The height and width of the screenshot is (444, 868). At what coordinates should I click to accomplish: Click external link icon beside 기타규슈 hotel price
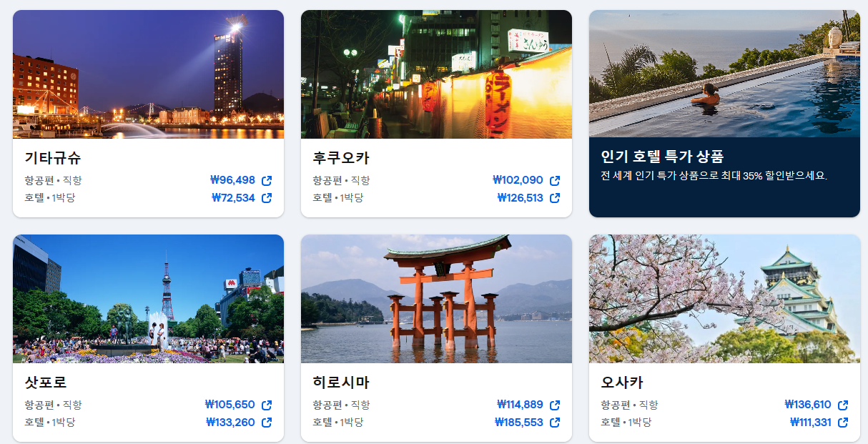coord(267,198)
